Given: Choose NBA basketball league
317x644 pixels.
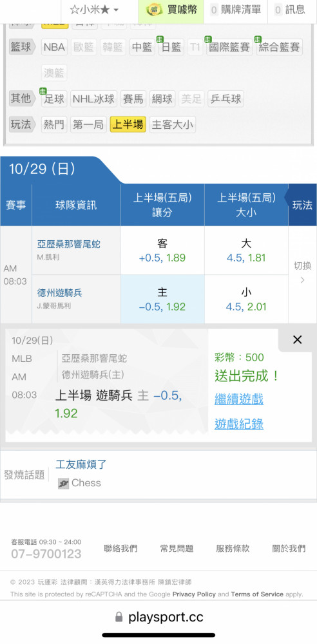Looking at the screenshot, I should coord(54,47).
